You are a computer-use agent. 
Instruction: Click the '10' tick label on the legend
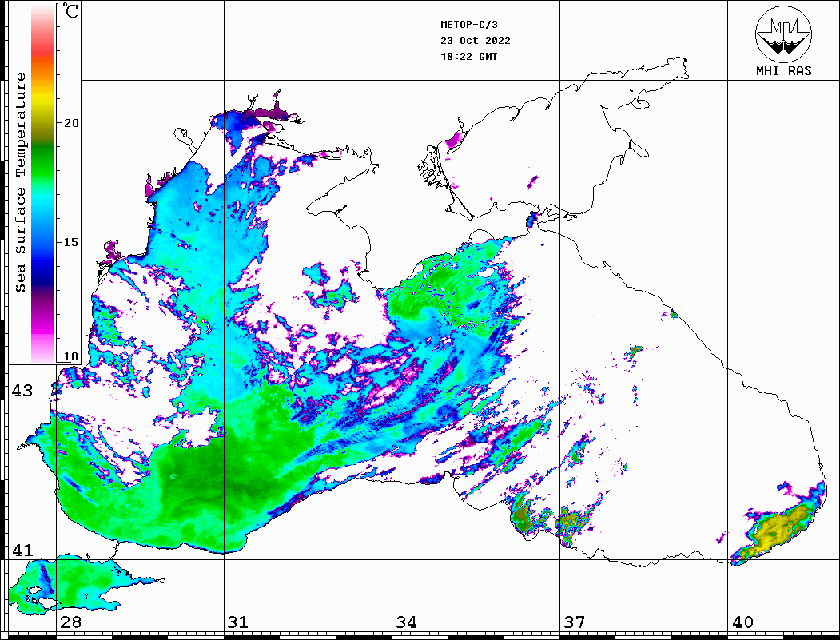[x=71, y=356]
